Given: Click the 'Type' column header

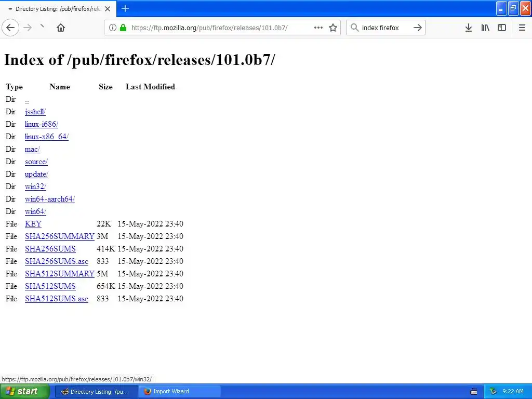Looking at the screenshot, I should tap(14, 87).
